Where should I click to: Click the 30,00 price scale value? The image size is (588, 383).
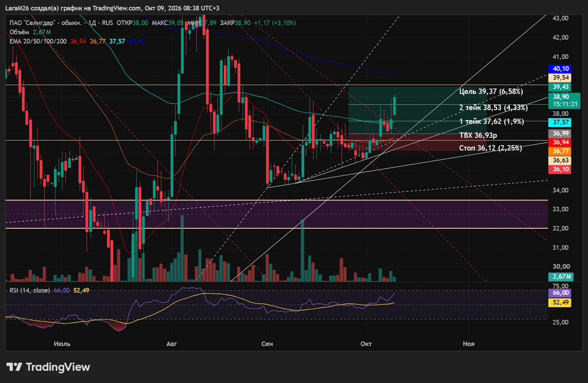point(561,266)
